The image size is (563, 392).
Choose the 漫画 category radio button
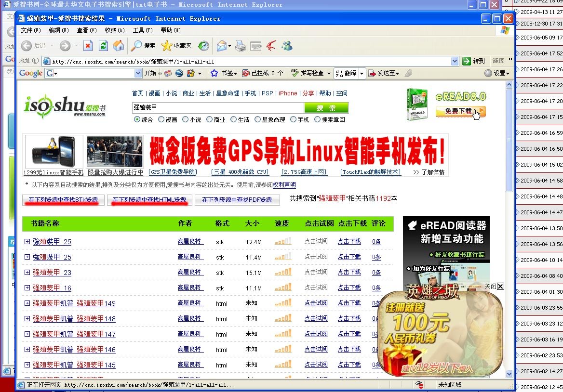tap(160, 120)
